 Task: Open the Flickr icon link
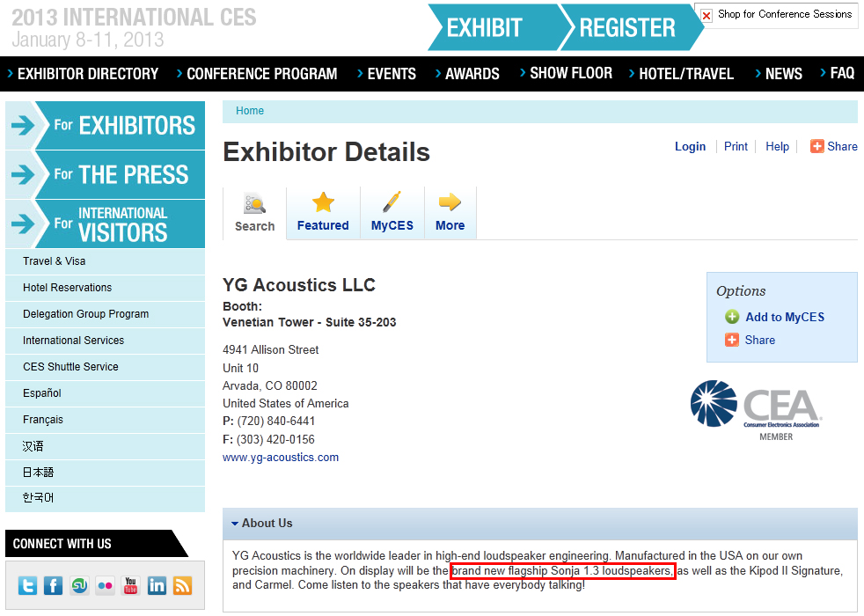coord(106,585)
